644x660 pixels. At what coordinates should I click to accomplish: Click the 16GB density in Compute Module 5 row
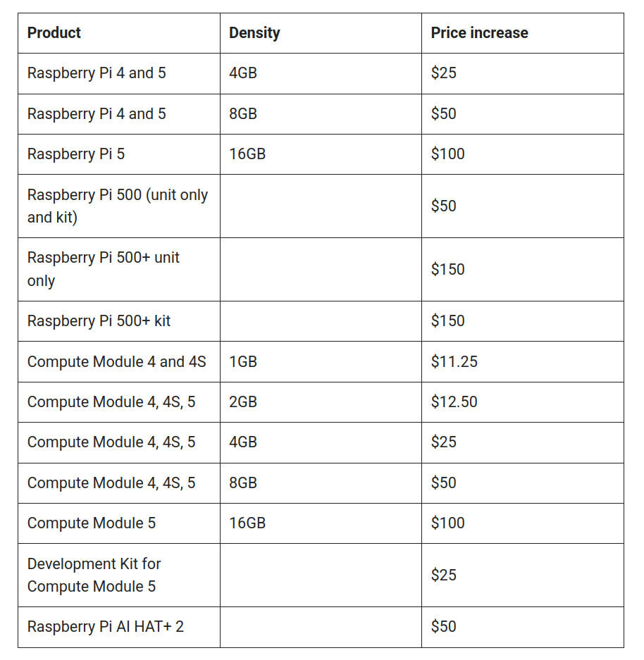(x=247, y=523)
